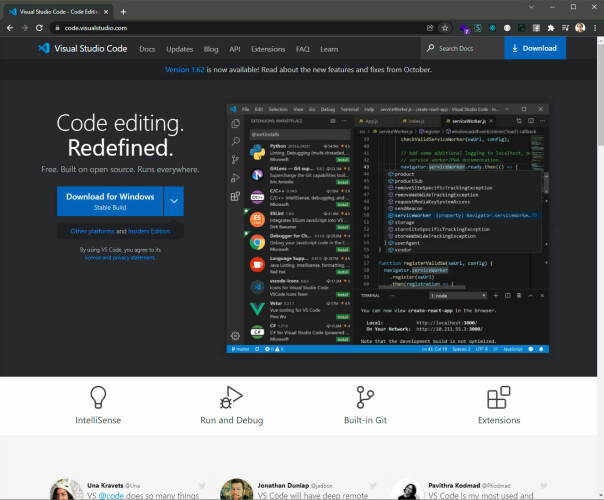Open the API navigation item
The width and height of the screenshot is (604, 500).
coord(235,49)
